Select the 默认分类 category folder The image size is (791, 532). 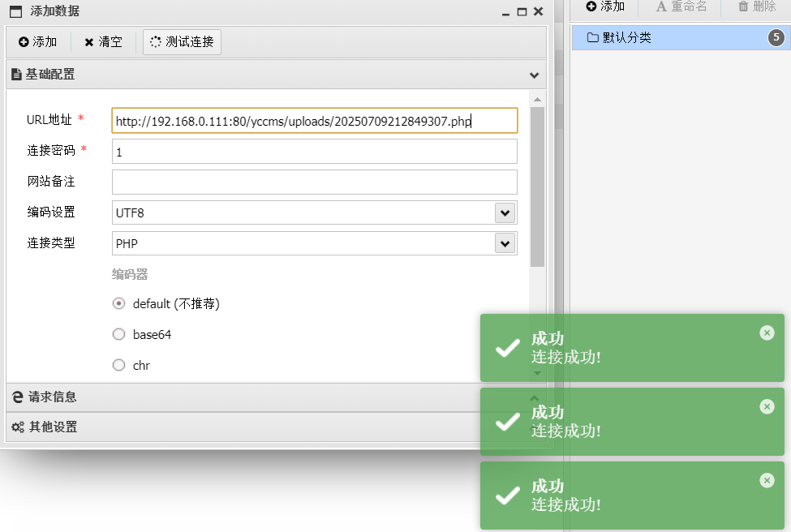(x=626, y=37)
